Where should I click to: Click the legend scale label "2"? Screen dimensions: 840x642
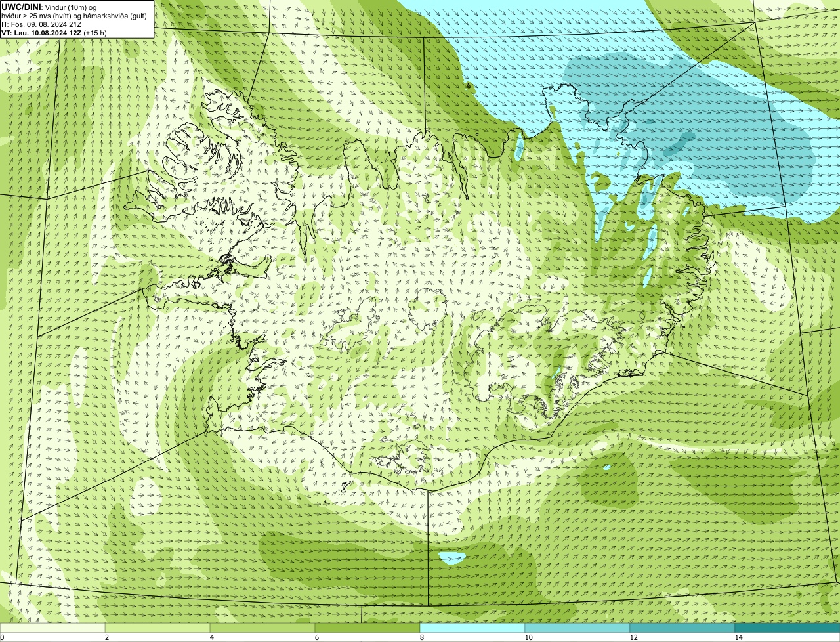[106, 637]
